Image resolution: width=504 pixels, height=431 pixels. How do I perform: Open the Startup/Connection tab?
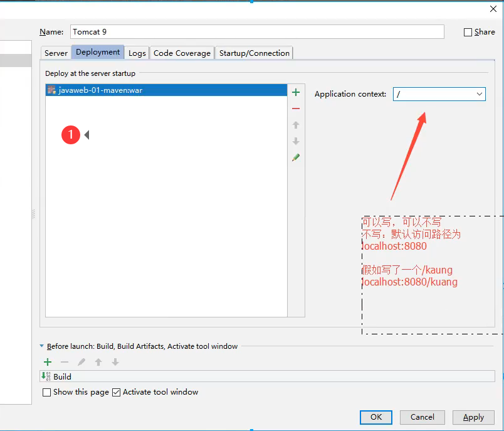tap(255, 53)
